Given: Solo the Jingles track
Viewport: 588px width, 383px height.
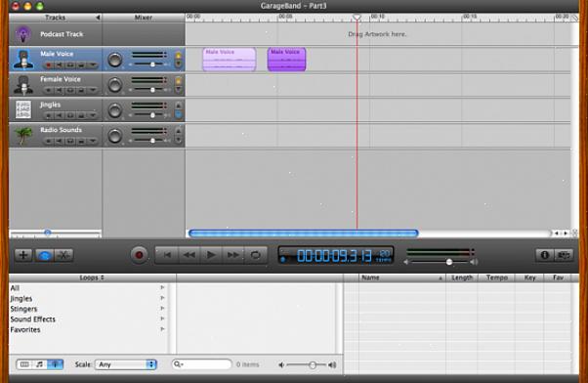Looking at the screenshot, I should click(x=70, y=115).
